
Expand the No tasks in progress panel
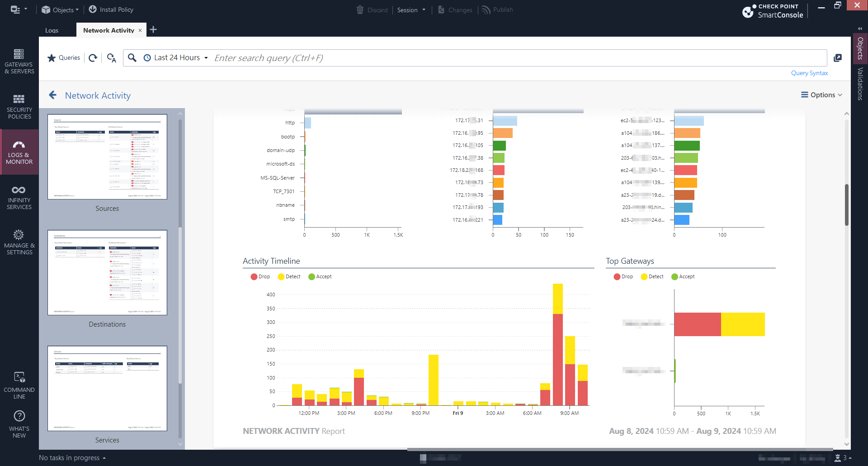point(72,458)
